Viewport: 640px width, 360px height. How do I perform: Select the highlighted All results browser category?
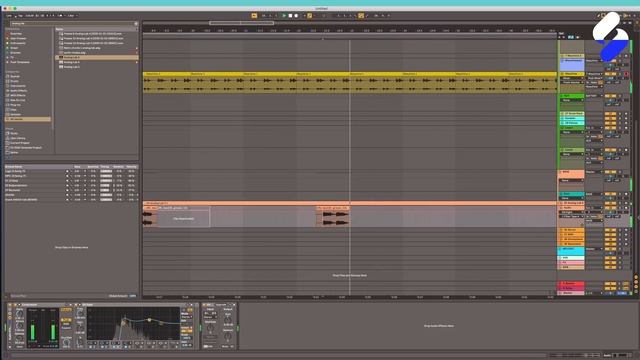coord(28,119)
